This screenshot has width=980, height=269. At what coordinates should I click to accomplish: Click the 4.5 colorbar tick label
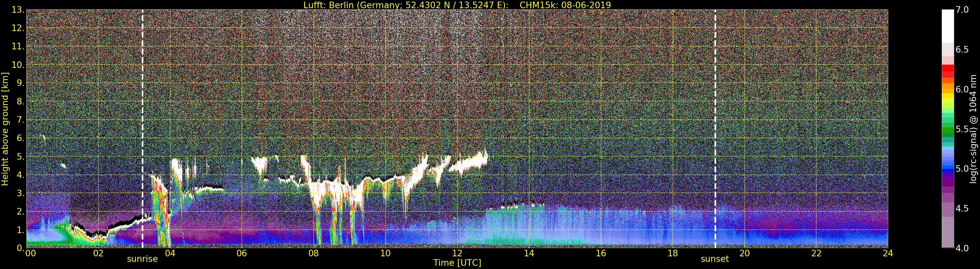pos(962,208)
